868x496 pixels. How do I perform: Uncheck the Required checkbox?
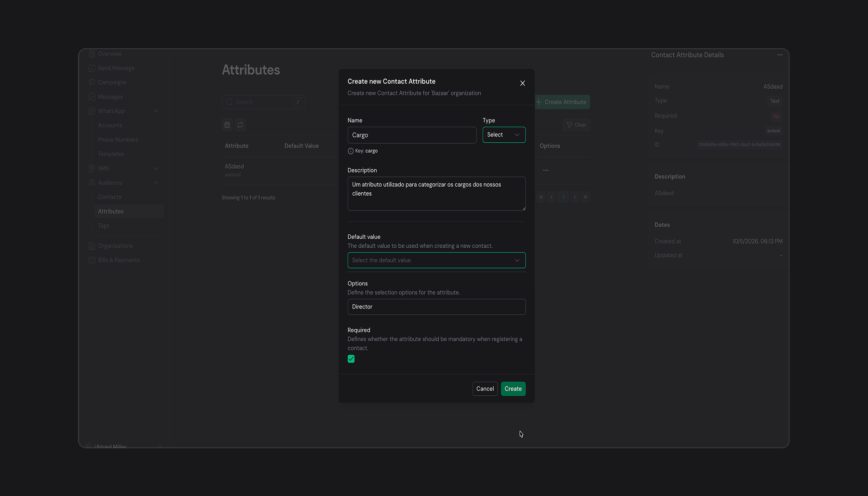point(351,359)
